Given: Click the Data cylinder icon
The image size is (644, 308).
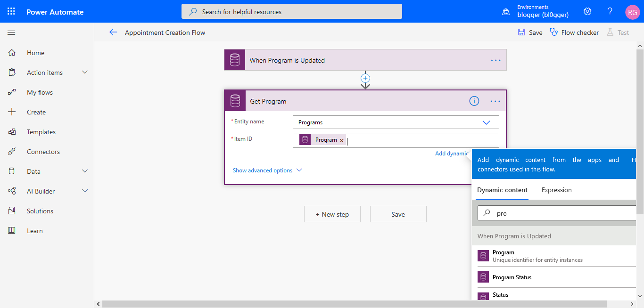Looking at the screenshot, I should [12, 171].
